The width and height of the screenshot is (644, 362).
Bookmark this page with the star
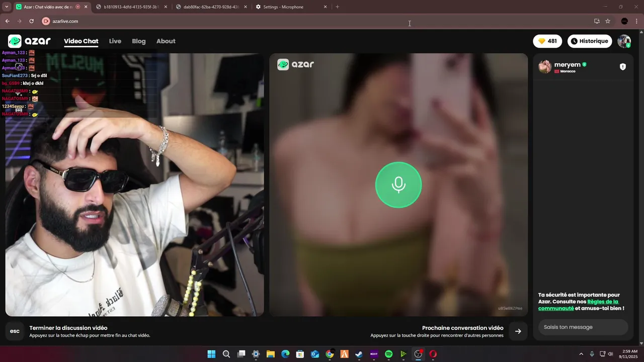(608, 21)
